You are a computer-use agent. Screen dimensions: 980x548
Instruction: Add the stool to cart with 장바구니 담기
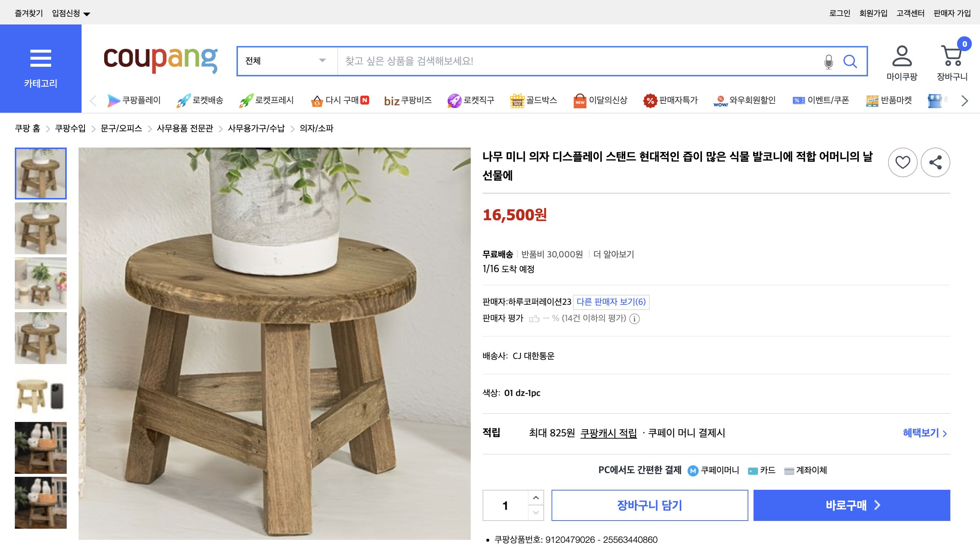coord(650,505)
